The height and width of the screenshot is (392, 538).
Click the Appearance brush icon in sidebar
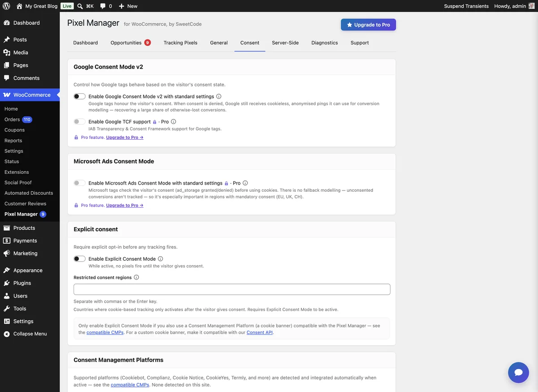click(7, 271)
